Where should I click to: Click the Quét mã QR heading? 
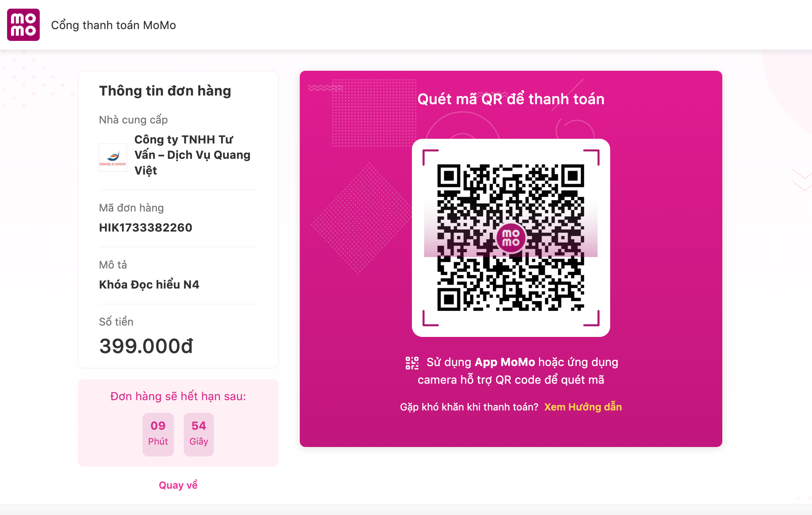coord(511,99)
